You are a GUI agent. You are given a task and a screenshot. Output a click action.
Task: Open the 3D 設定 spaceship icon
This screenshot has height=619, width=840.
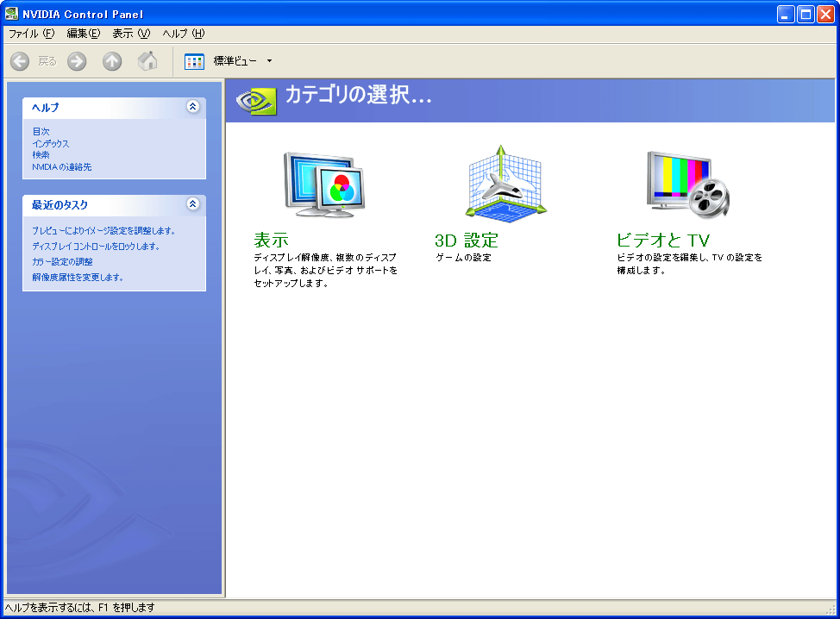pyautogui.click(x=505, y=183)
